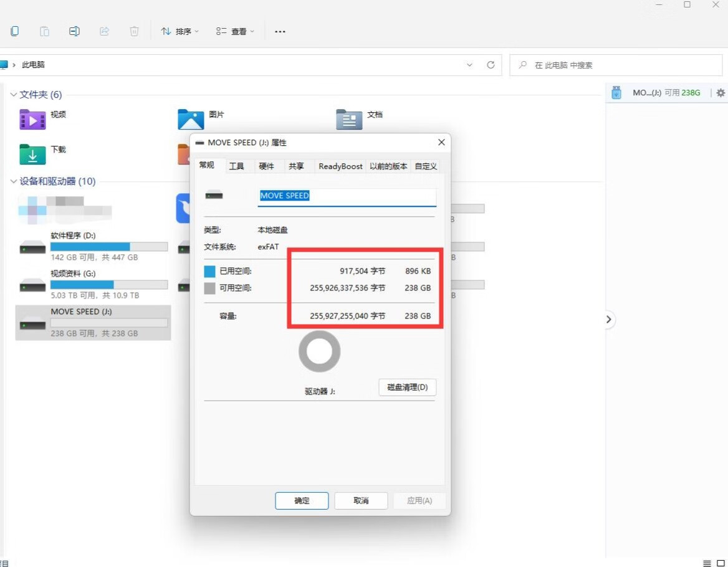Collapse the 设备和驱动器 (10) group
Screen dimensions: 728x567
pos(14,181)
